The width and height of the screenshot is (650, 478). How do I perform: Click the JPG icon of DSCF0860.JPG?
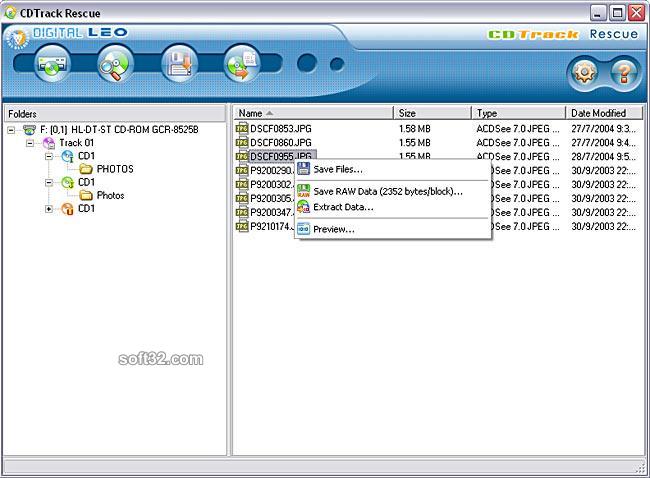click(242, 143)
